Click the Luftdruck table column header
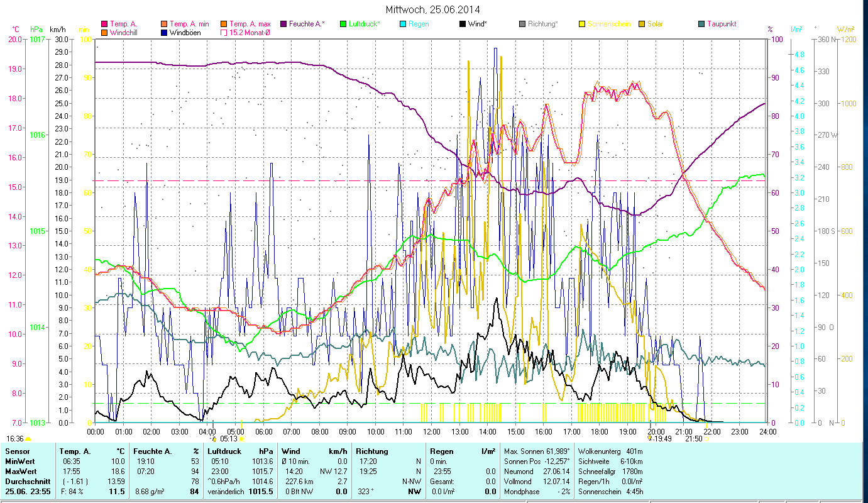Screen dimensions: 868x503 tap(224, 451)
